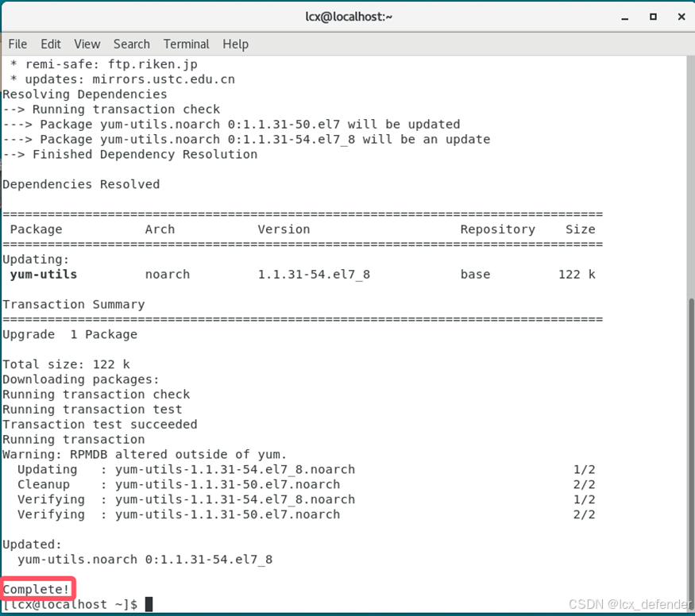The image size is (695, 616).
Task: Click the 'Complete!' message
Action: (x=37, y=590)
